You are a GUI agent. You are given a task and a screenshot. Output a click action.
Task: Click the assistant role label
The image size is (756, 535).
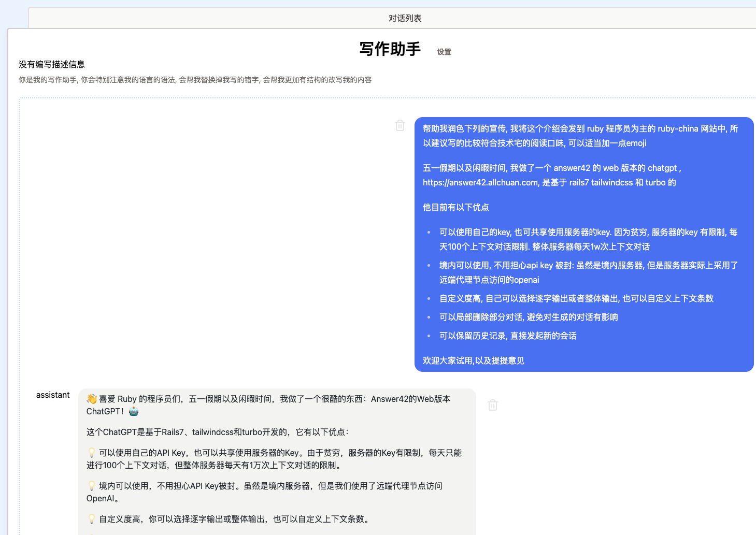(53, 395)
